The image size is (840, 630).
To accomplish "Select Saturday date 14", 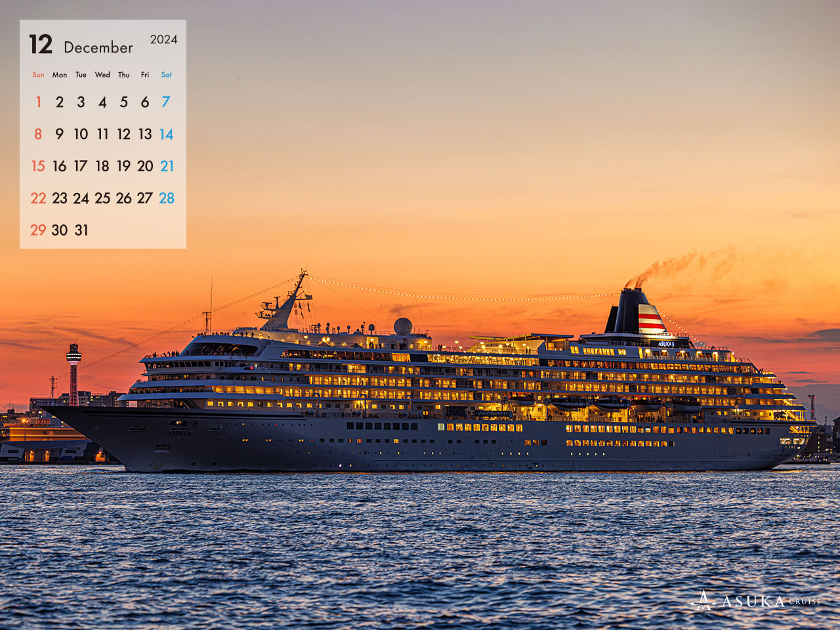I will (x=167, y=134).
